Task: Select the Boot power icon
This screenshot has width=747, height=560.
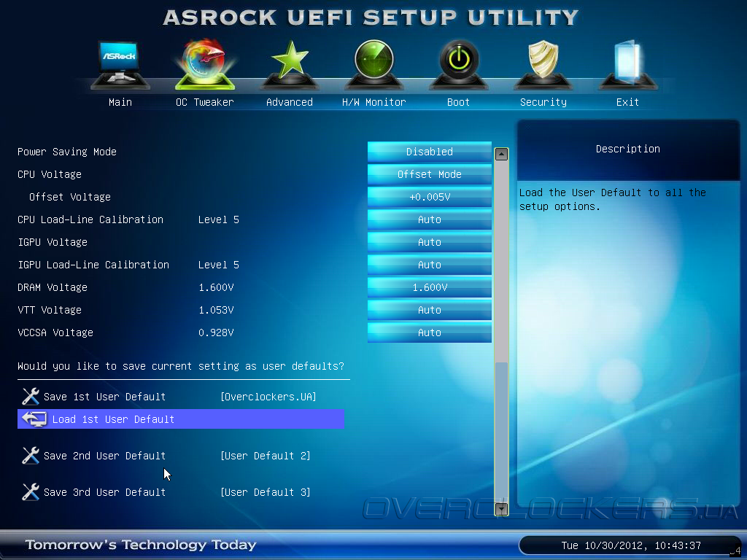Action: 458,65
